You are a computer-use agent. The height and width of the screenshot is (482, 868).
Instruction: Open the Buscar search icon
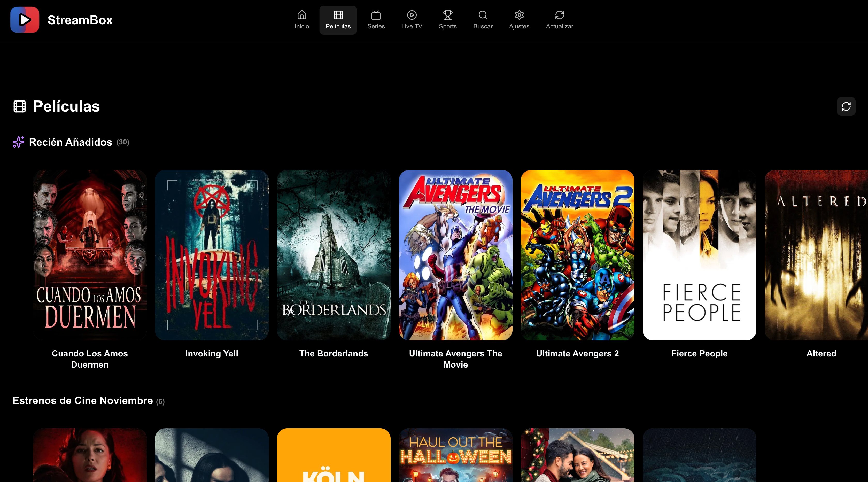(483, 15)
